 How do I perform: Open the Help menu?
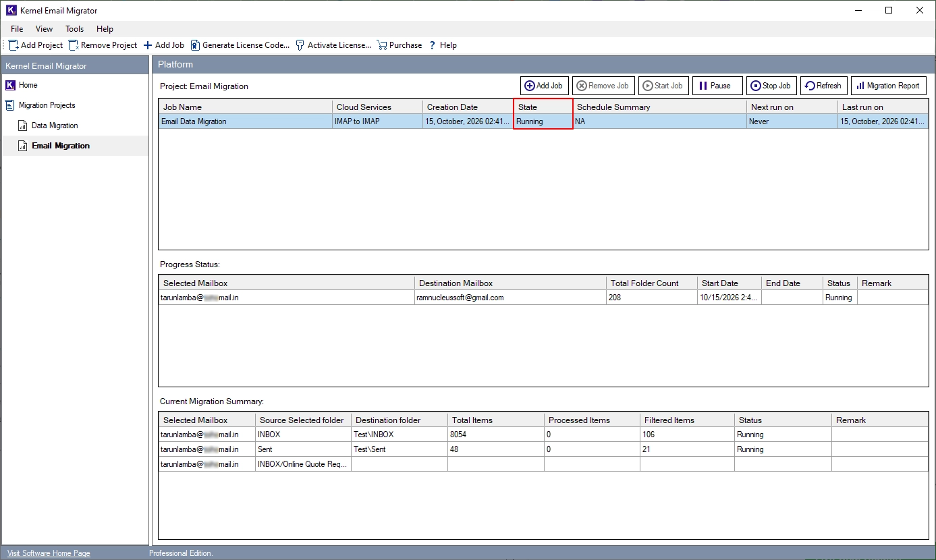click(x=105, y=29)
